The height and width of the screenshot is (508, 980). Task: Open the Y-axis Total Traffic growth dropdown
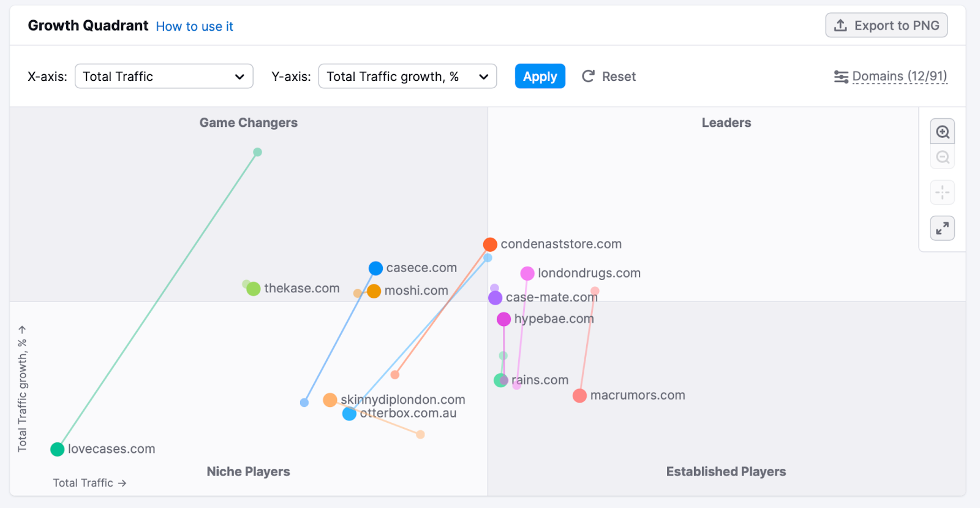point(407,76)
